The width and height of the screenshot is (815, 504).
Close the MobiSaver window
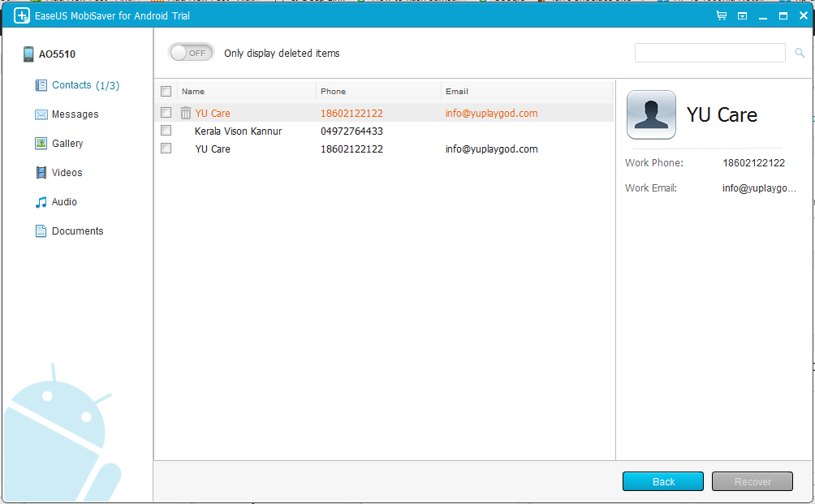[x=803, y=15]
